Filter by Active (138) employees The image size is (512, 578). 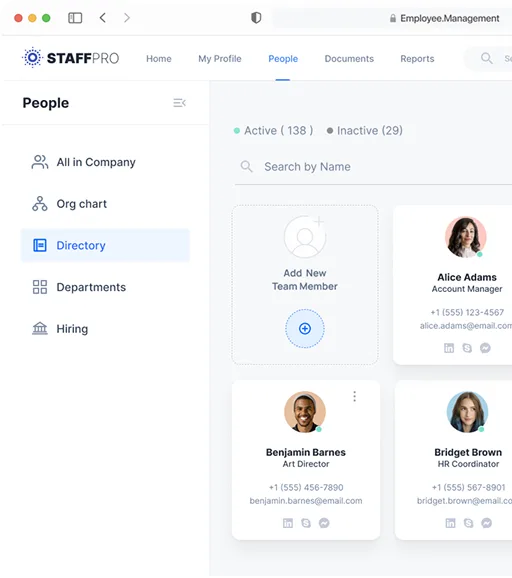coord(274,130)
